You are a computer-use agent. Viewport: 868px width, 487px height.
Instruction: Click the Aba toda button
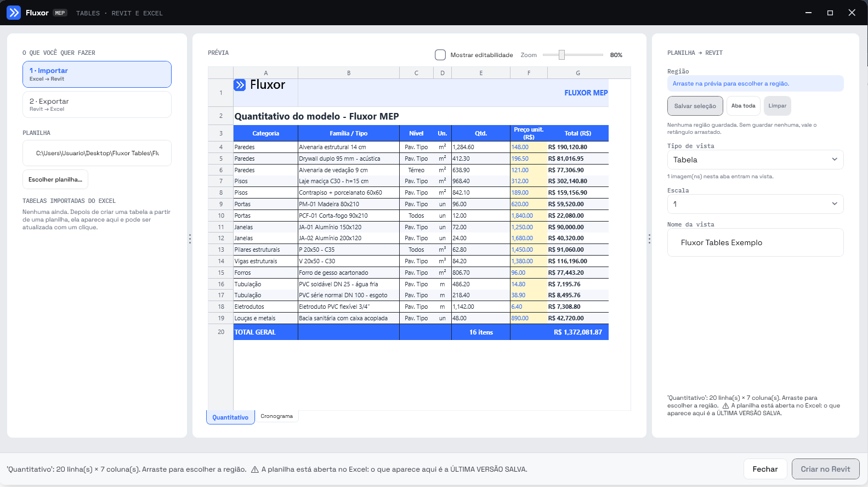tap(743, 106)
